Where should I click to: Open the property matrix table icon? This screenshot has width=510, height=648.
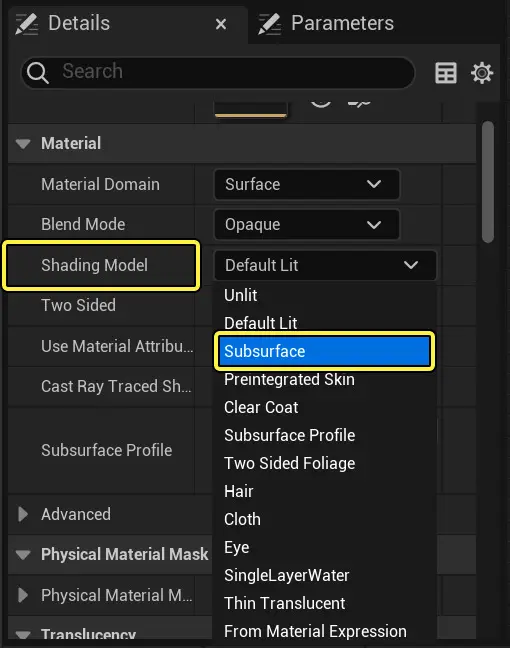(446, 73)
